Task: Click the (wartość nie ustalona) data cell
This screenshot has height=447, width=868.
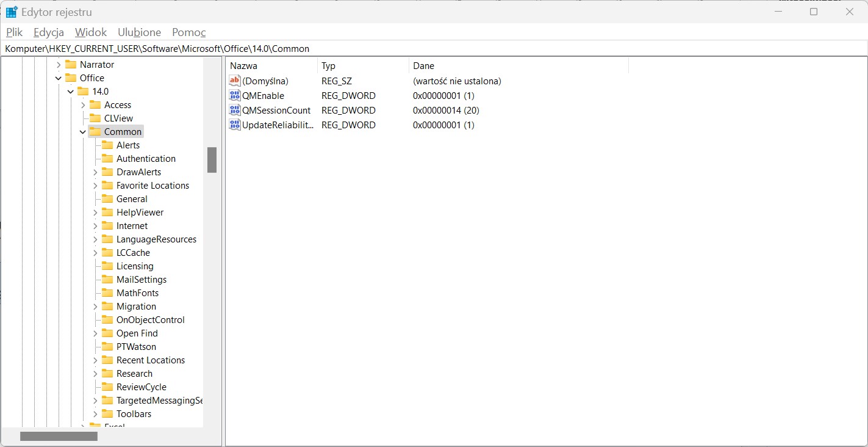Action: click(457, 81)
